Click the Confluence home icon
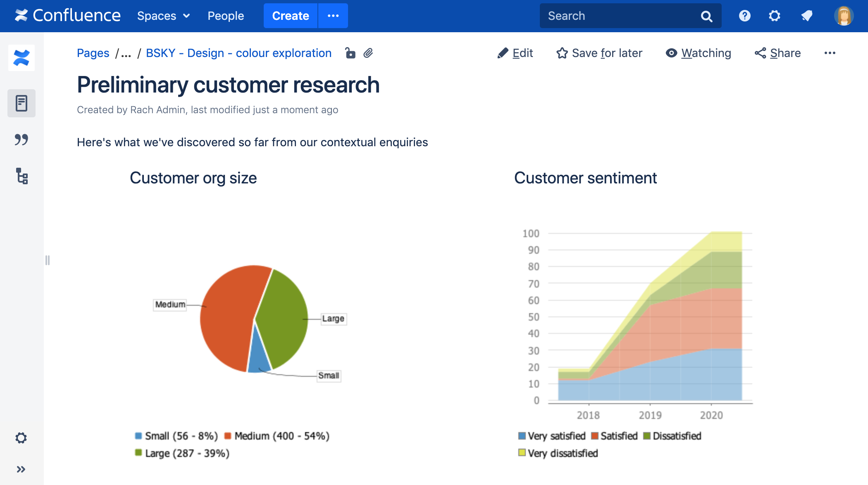The width and height of the screenshot is (868, 485). pyautogui.click(x=21, y=15)
